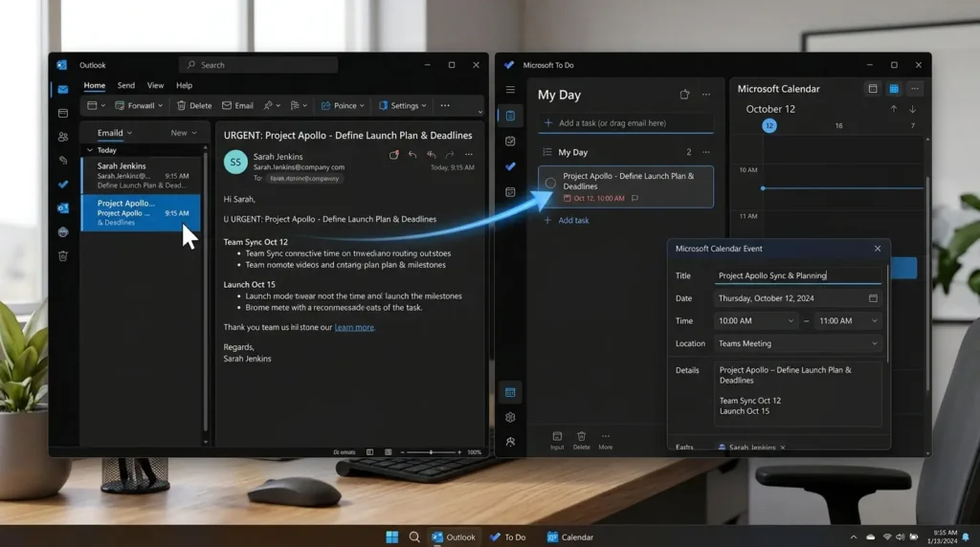Open the Home tab in Outlook
Image resolution: width=980 pixels, height=547 pixels.
click(95, 85)
